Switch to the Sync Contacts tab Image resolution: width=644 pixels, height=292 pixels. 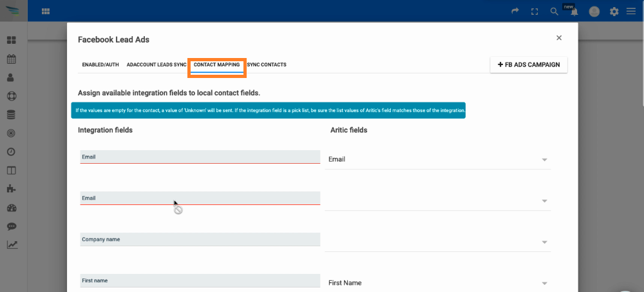267,65
